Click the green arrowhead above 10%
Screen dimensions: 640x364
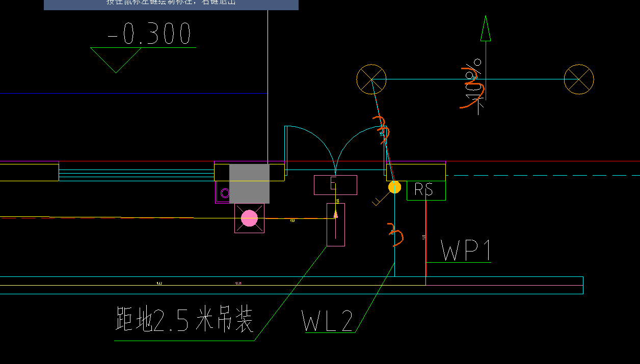[x=486, y=28]
